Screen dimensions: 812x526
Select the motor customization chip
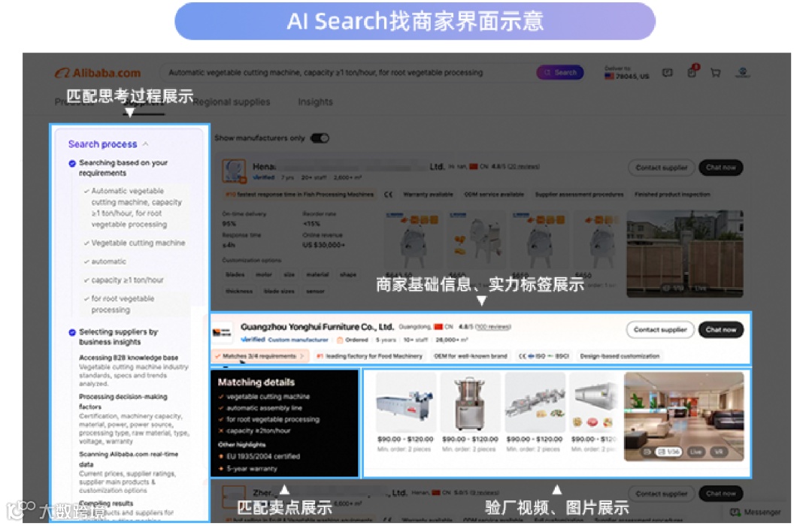pyautogui.click(x=264, y=274)
